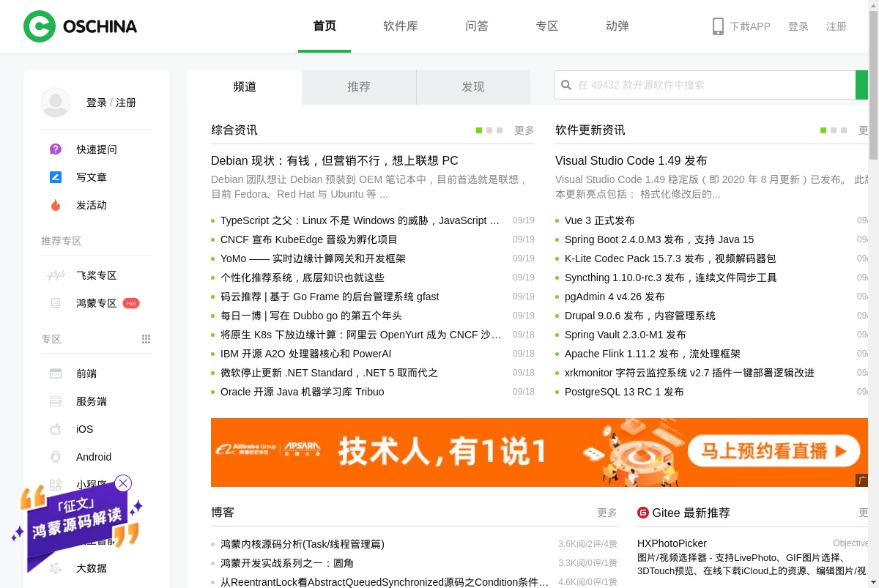Viewport: 879px width, 588px height.
Task: Click the 前端 window icon
Action: point(56,373)
